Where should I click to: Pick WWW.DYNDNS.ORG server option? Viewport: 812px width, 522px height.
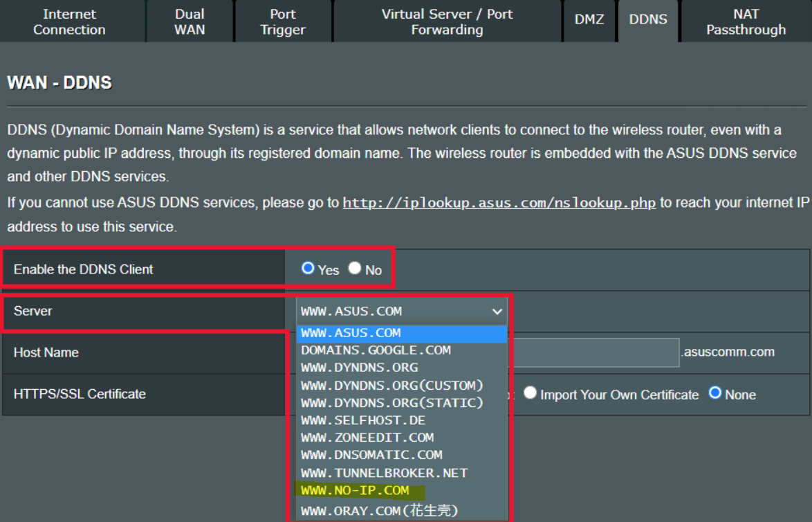tap(401, 368)
